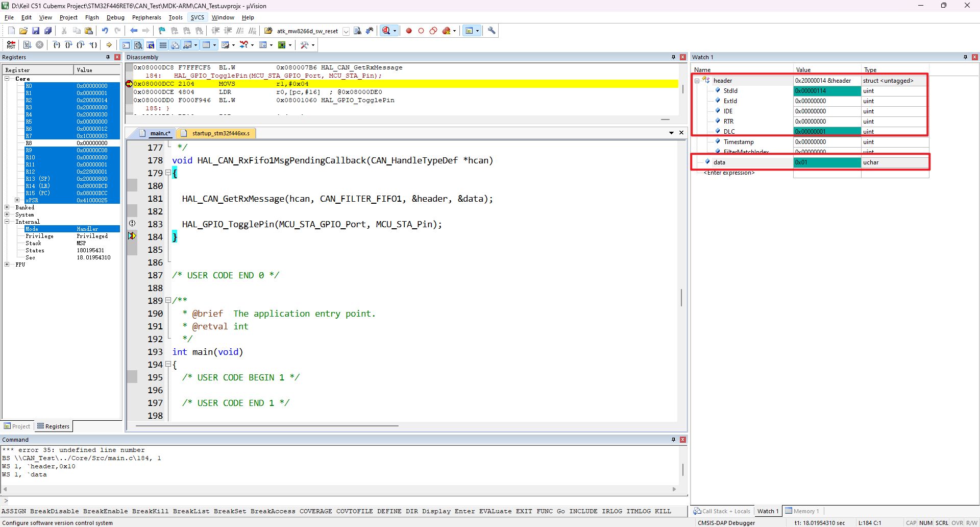
Task: Collapse the Internal register group
Action: [7, 222]
